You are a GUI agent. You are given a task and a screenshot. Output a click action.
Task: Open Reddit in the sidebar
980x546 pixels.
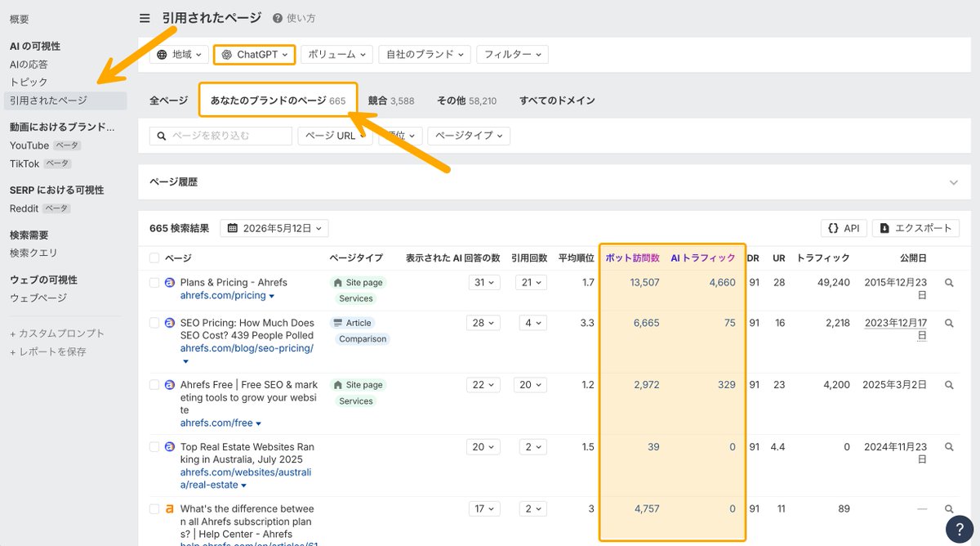pos(24,208)
